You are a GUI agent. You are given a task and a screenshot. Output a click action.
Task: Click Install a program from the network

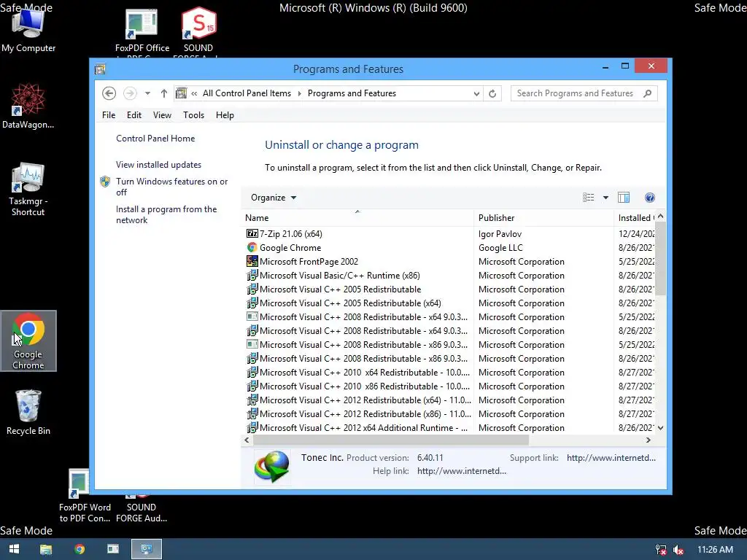click(166, 215)
